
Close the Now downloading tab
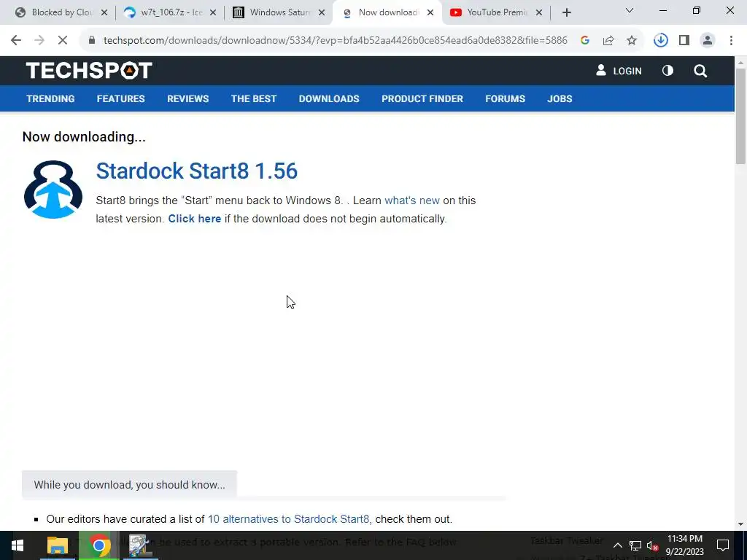[x=430, y=13]
